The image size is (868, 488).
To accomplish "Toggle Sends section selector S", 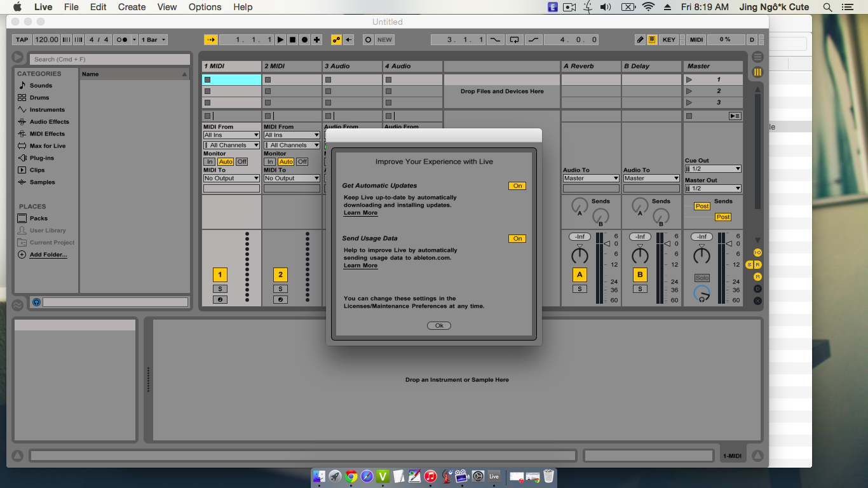I will [750, 264].
